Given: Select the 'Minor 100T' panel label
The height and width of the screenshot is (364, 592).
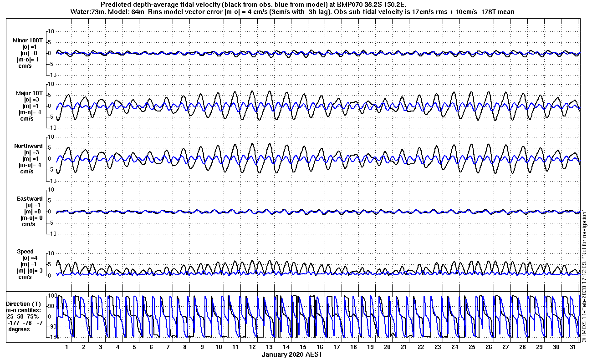Looking at the screenshot, I should coord(28,40).
